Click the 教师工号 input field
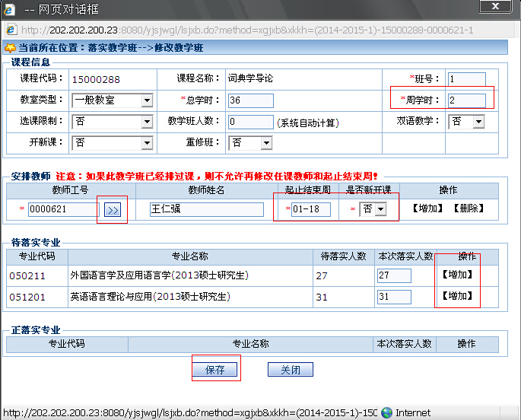Image resolution: width=521 pixels, height=420 pixels. coord(62,210)
